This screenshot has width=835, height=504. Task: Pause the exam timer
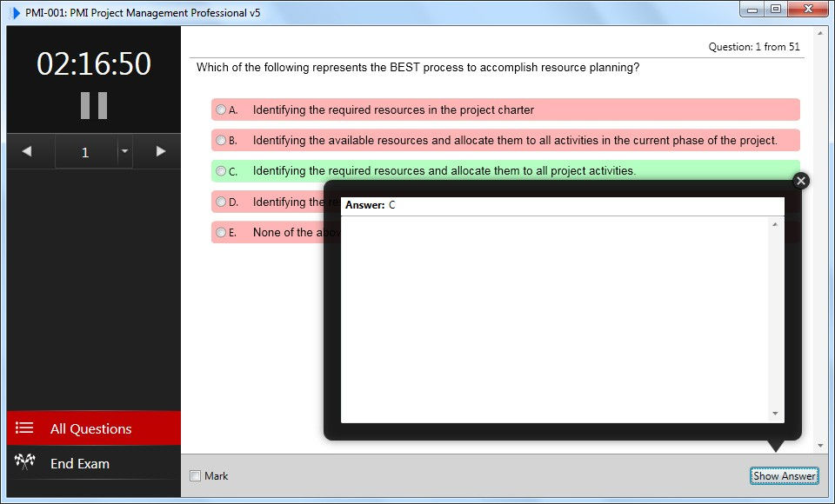click(x=94, y=105)
